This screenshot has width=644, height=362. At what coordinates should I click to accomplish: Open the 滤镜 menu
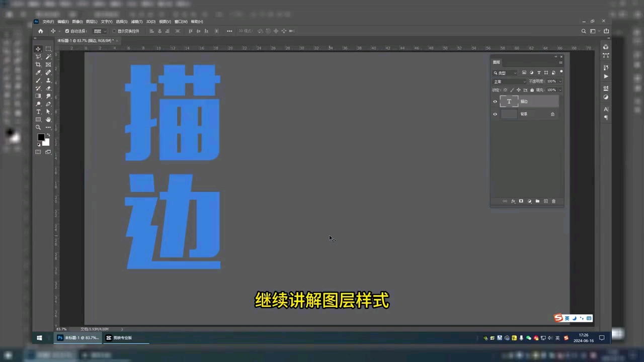[x=136, y=22]
